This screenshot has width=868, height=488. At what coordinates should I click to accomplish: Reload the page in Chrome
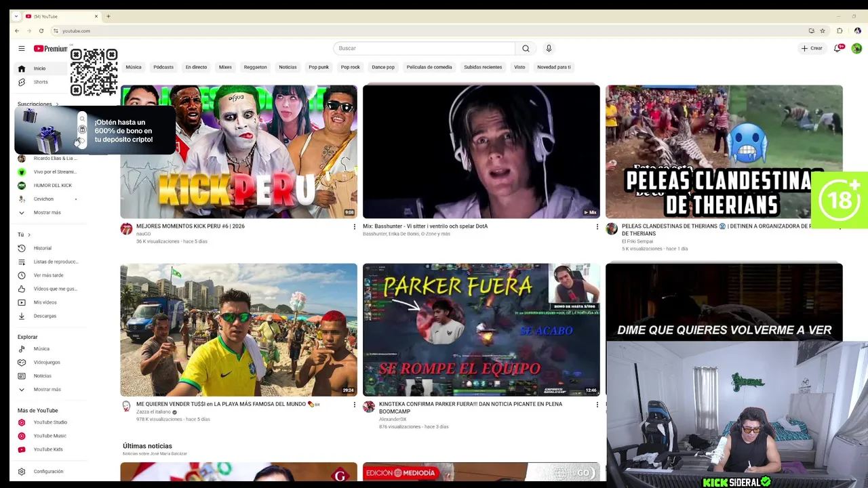41,30
